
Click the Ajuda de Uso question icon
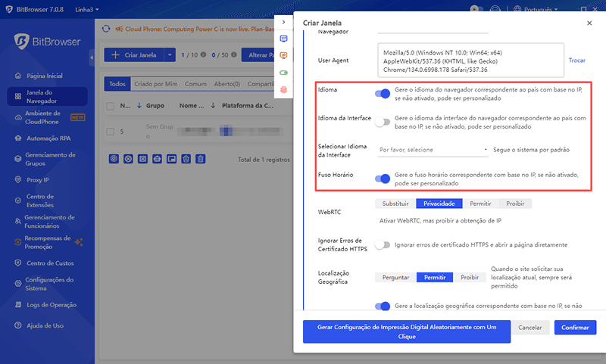point(17,325)
